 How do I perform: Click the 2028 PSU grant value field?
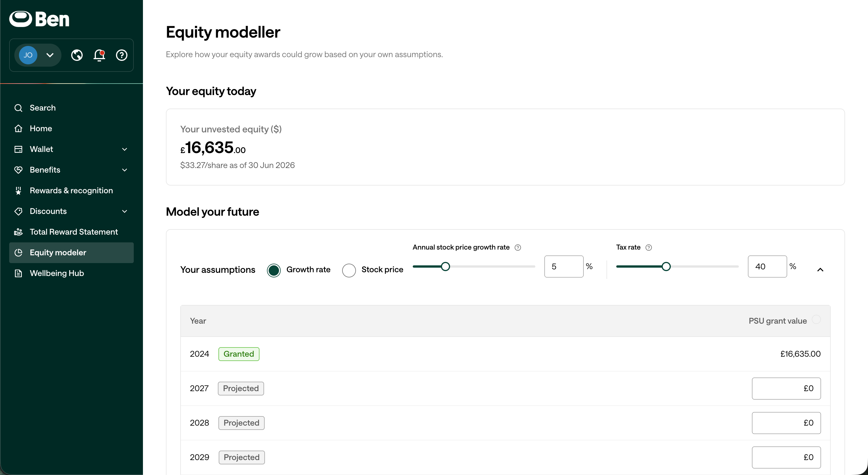(786, 423)
